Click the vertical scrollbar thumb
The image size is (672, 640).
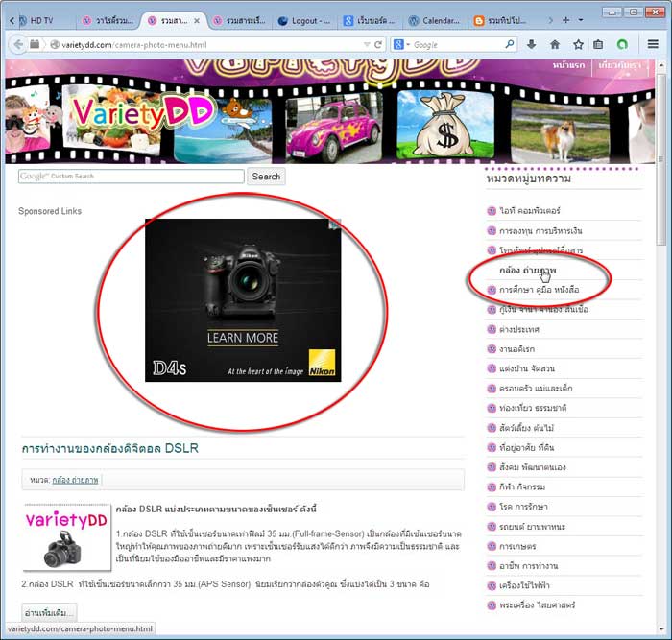click(660, 158)
